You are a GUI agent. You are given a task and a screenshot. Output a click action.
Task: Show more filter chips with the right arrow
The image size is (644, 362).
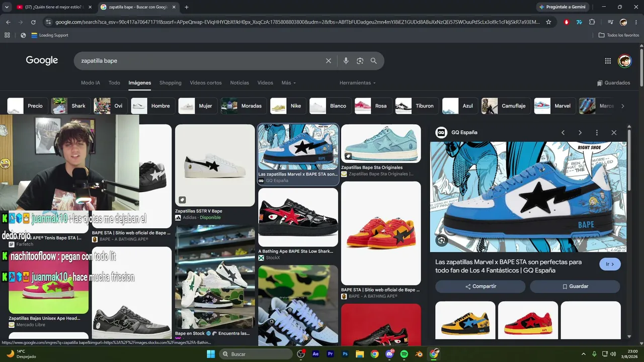622,106
